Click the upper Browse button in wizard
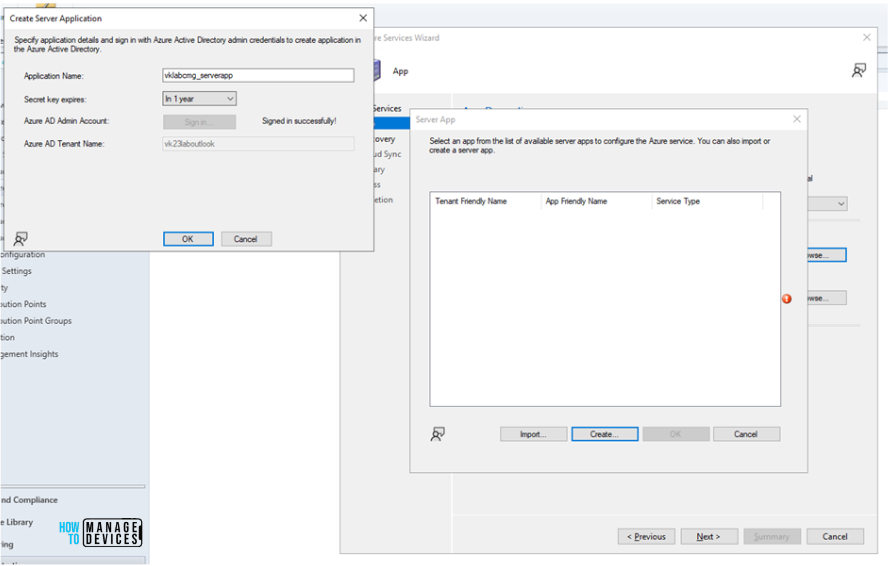The height and width of the screenshot is (566, 890). [826, 255]
